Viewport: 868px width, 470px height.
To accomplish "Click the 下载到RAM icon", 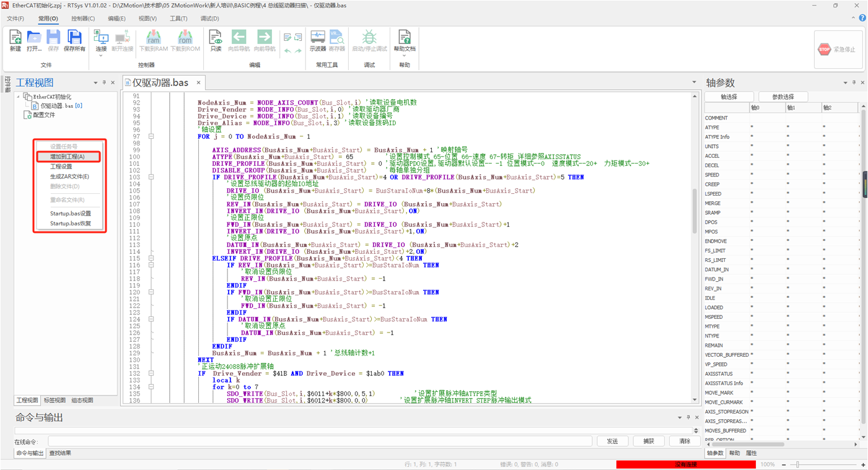I will coord(153,38).
